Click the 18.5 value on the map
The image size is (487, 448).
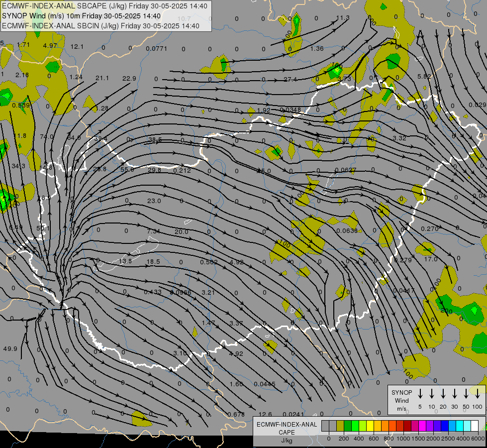pos(153,262)
